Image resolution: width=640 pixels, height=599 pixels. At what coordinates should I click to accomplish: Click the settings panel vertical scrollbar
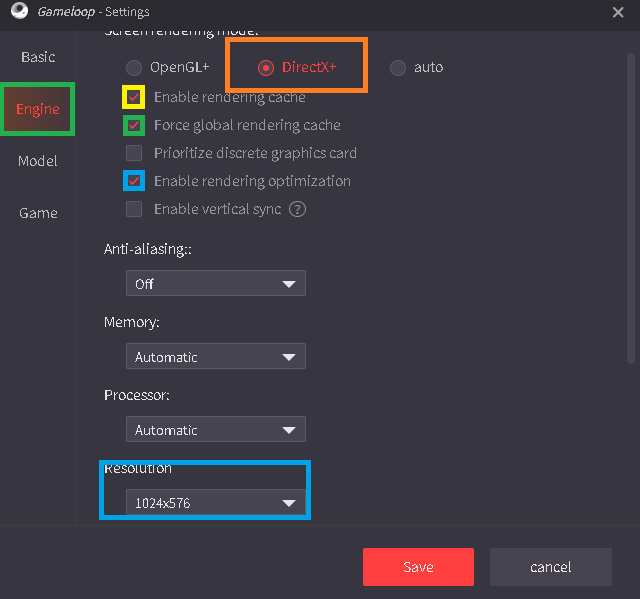(x=631, y=208)
